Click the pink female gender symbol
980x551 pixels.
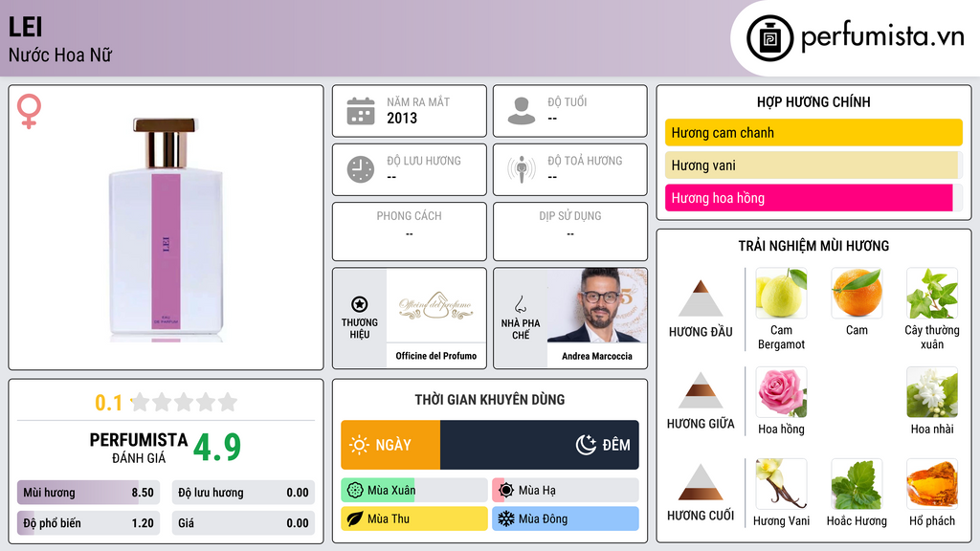coord(29,111)
